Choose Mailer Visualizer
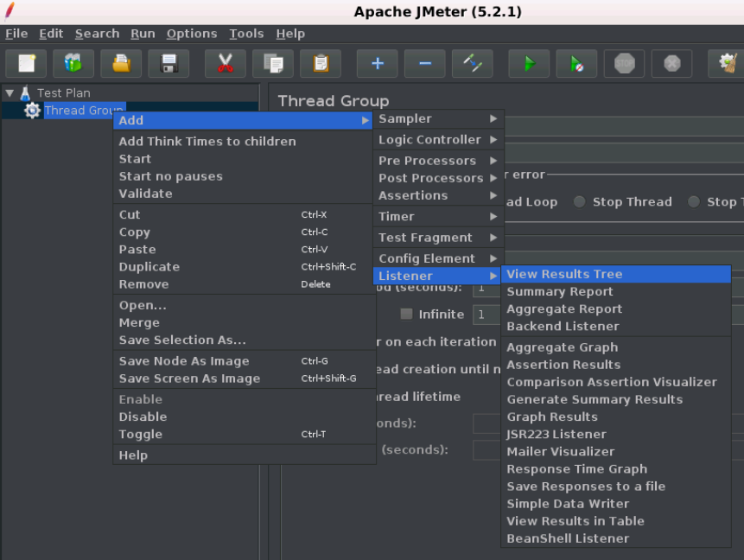 point(616,452)
